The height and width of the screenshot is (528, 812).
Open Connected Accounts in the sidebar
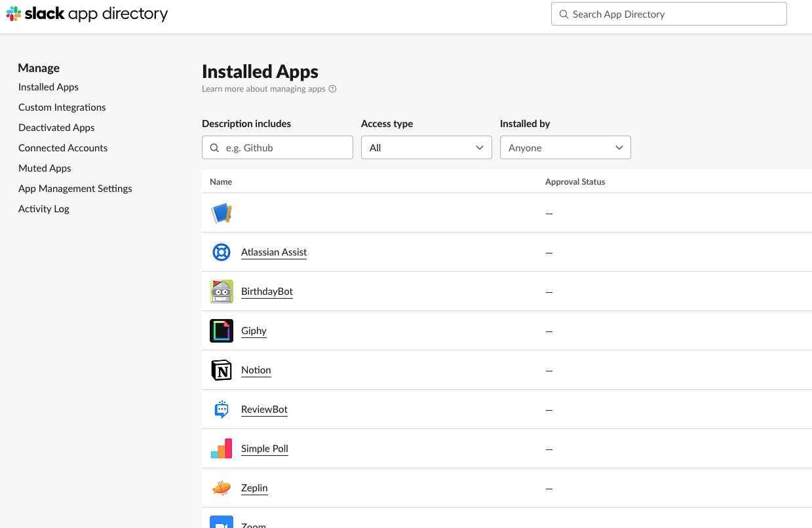[63, 148]
